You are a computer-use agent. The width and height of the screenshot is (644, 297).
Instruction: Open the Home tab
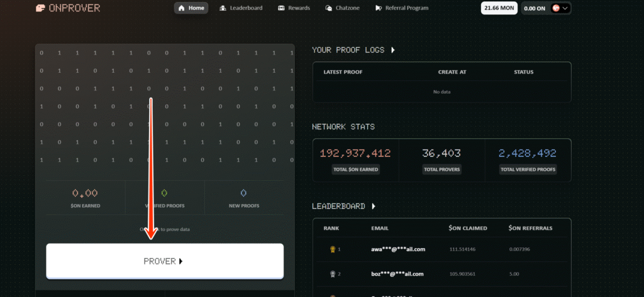[x=191, y=8]
